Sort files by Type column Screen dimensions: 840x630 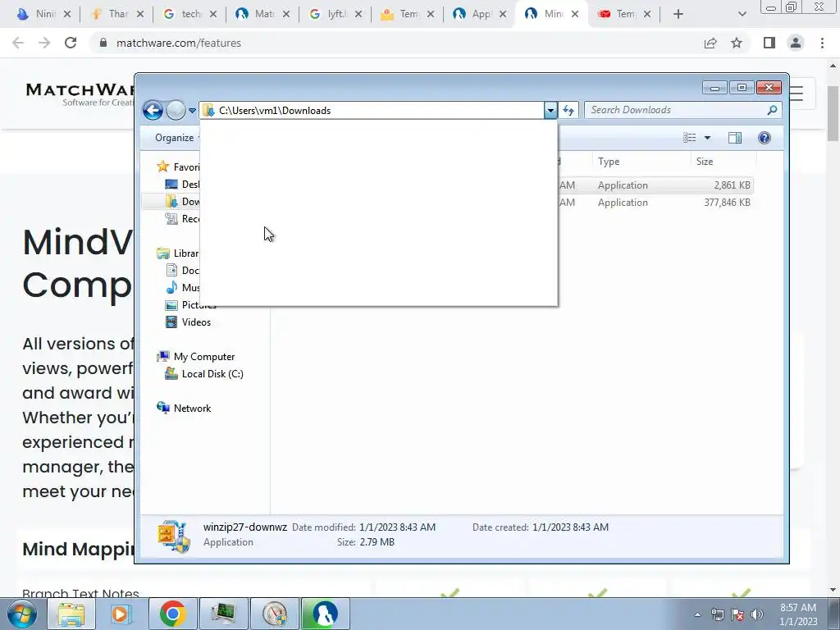(641, 162)
